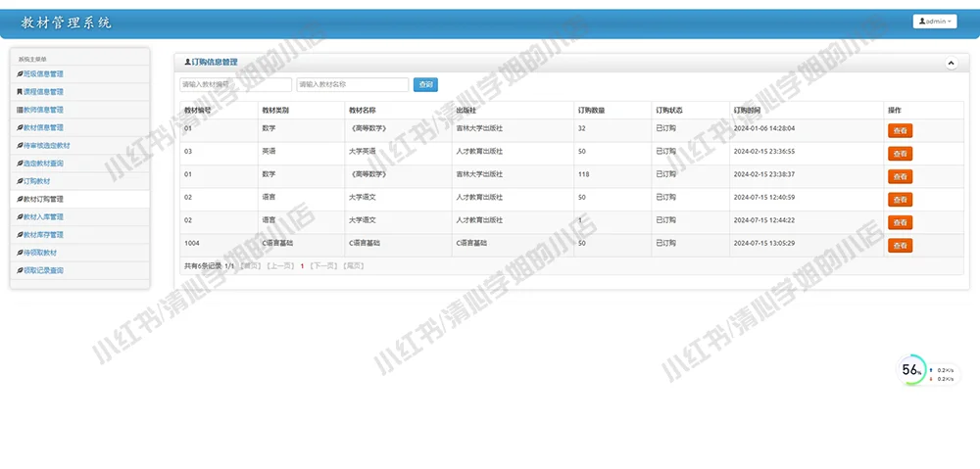Click 查看 for order at 2024-01-06 14:28:04

point(900,130)
